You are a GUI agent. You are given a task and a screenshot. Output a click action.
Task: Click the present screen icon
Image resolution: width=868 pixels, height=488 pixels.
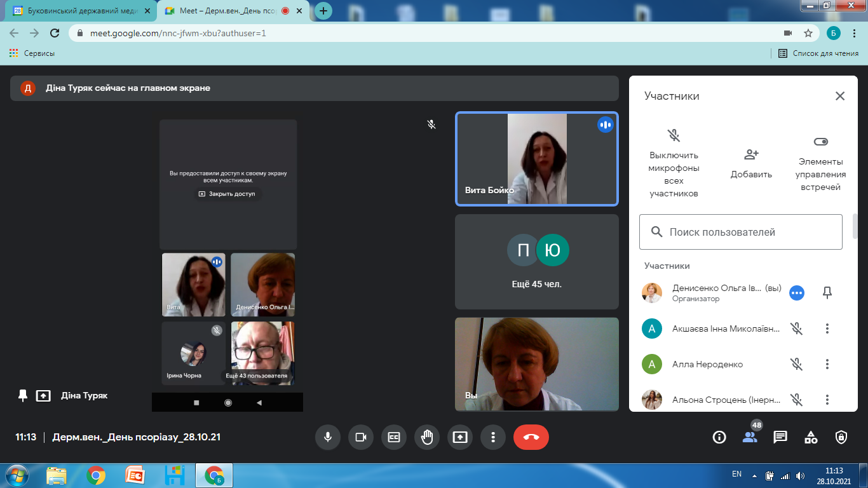coord(460,437)
